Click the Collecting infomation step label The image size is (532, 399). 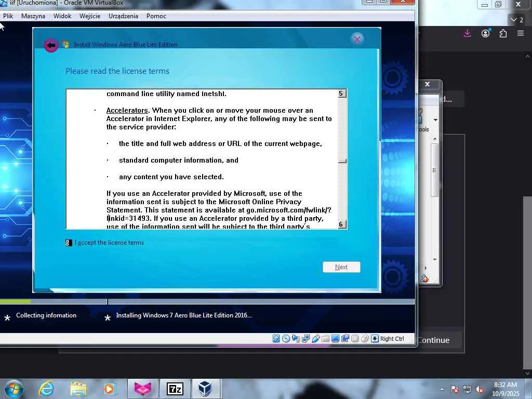click(46, 315)
